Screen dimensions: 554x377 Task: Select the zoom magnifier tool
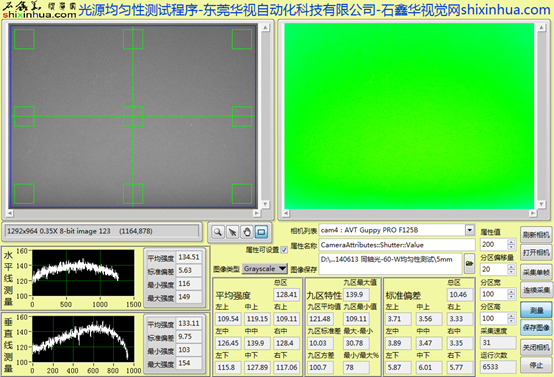218,232
